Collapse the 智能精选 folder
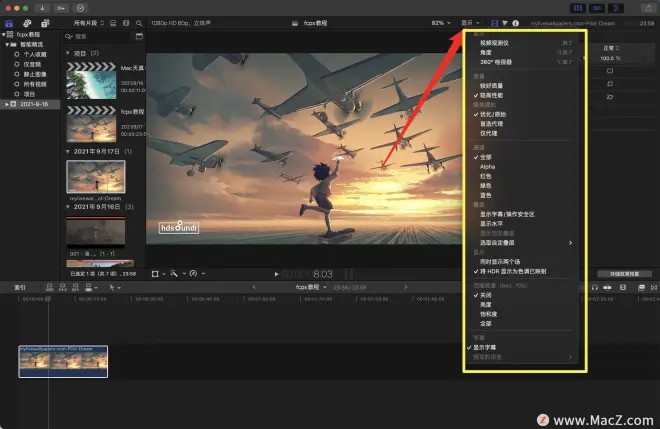 pos(7,44)
